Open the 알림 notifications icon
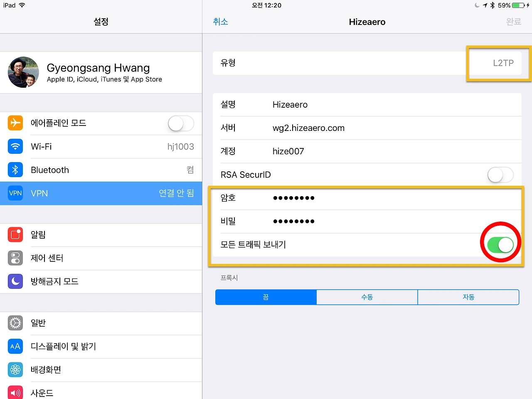Screen dimensions: 532x399 [15, 234]
